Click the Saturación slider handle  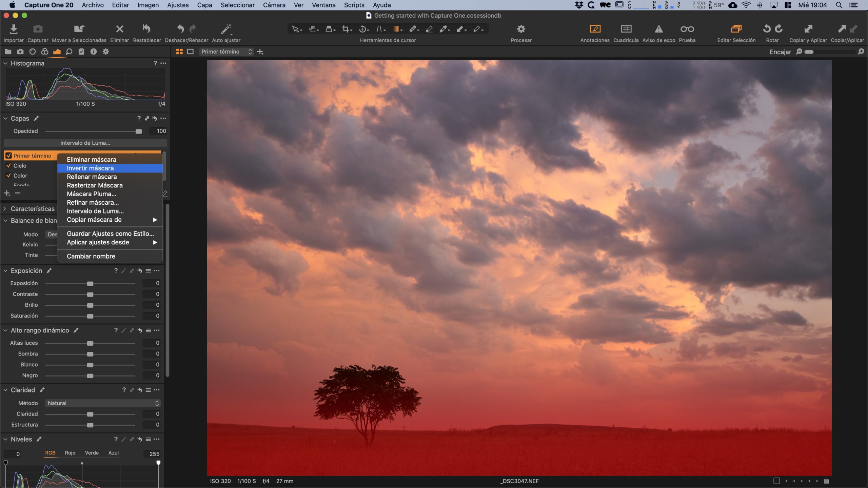pos(90,316)
